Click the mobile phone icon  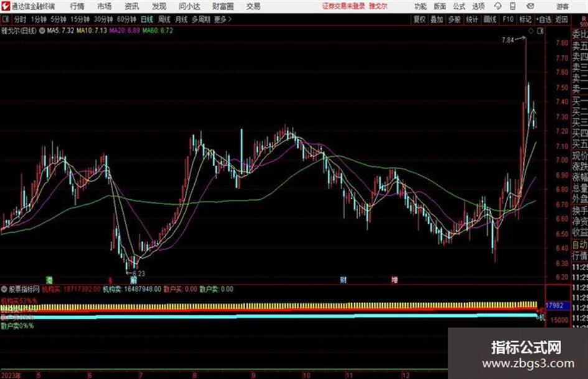click(513, 6)
